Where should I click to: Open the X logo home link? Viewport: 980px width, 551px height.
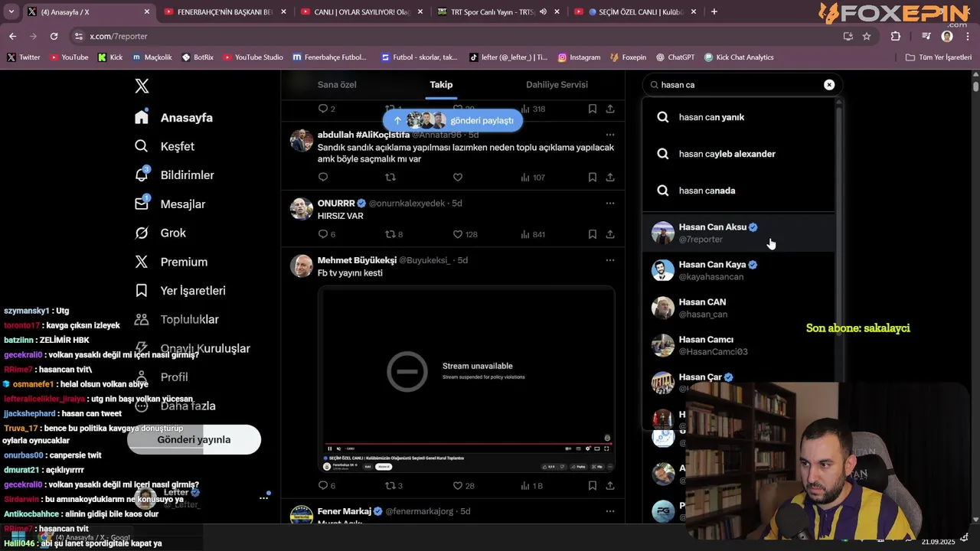pyautogui.click(x=142, y=86)
